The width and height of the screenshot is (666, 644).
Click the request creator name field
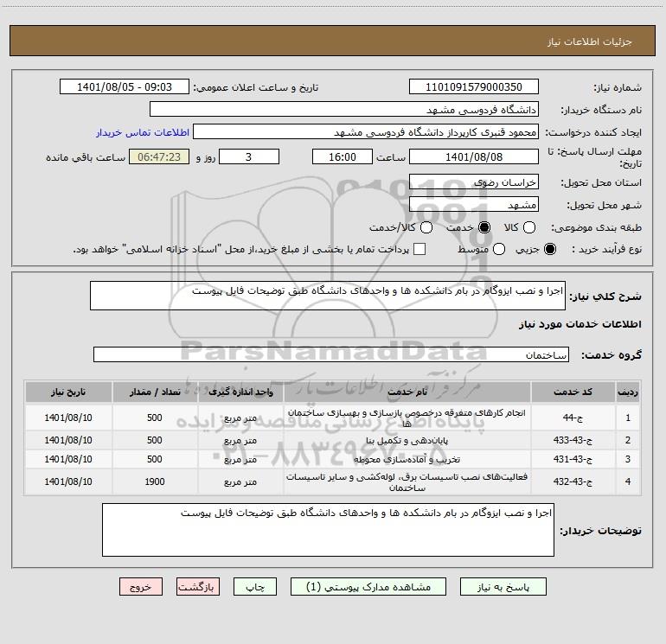point(366,131)
